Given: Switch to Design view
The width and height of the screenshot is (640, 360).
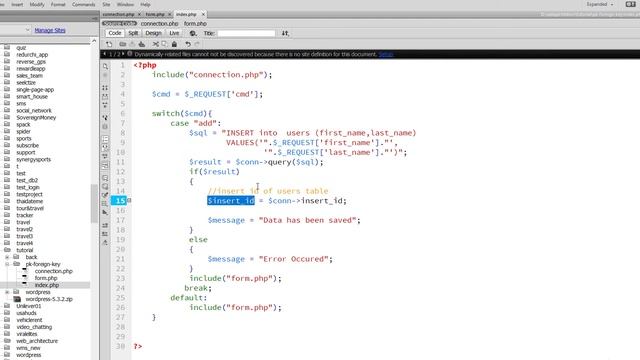Looking at the screenshot, I should (x=153, y=33).
